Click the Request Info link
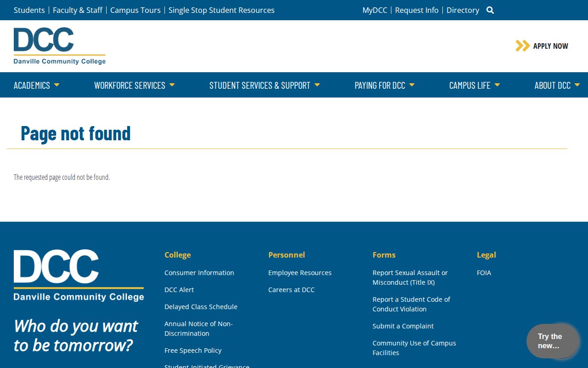This screenshot has height=368, width=588. [x=417, y=10]
